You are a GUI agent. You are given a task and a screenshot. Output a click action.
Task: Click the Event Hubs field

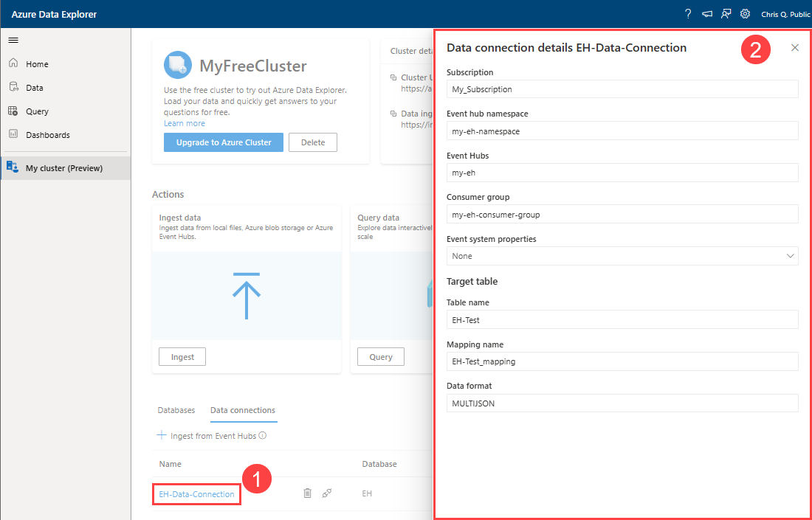point(622,173)
